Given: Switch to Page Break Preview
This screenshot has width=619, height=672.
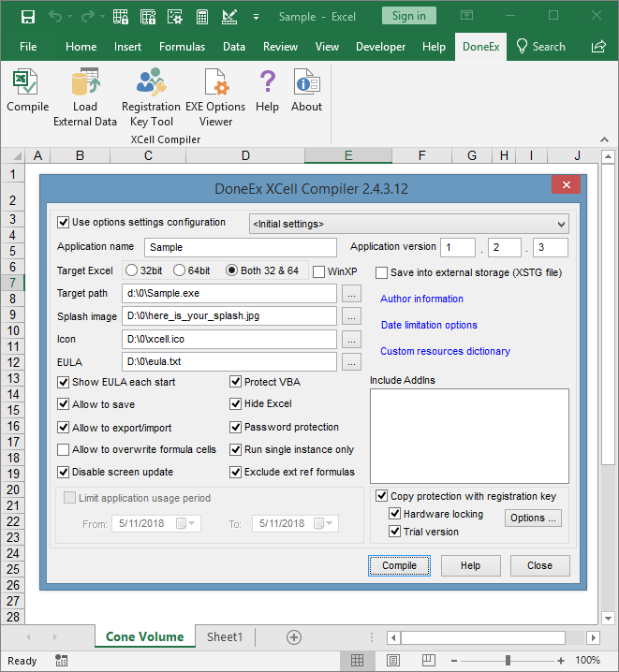Looking at the screenshot, I should pos(428,661).
